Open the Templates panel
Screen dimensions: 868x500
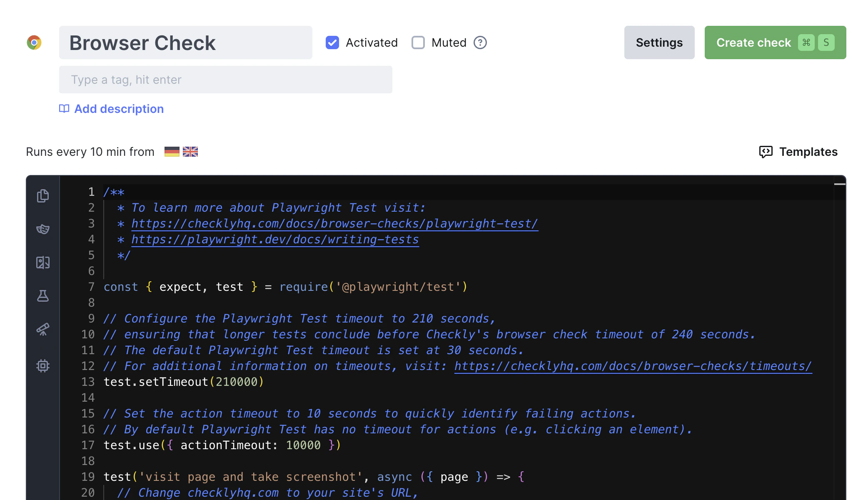(x=798, y=152)
